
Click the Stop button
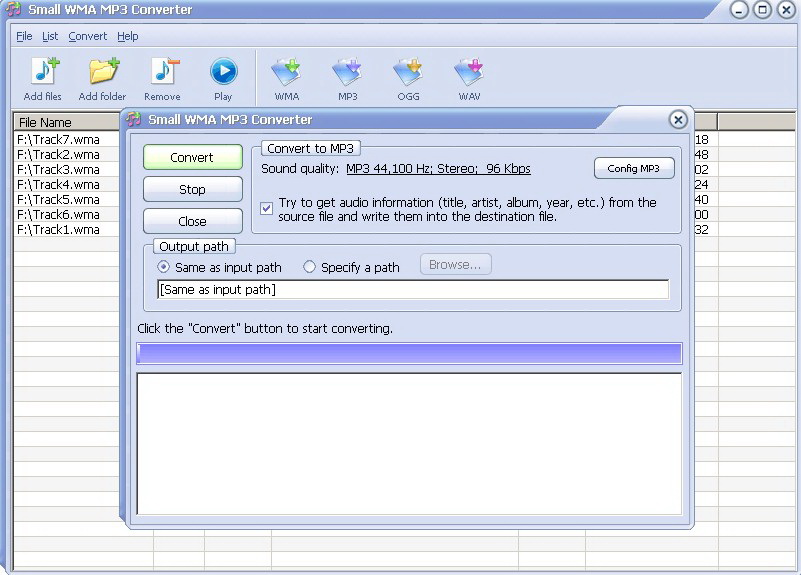193,189
